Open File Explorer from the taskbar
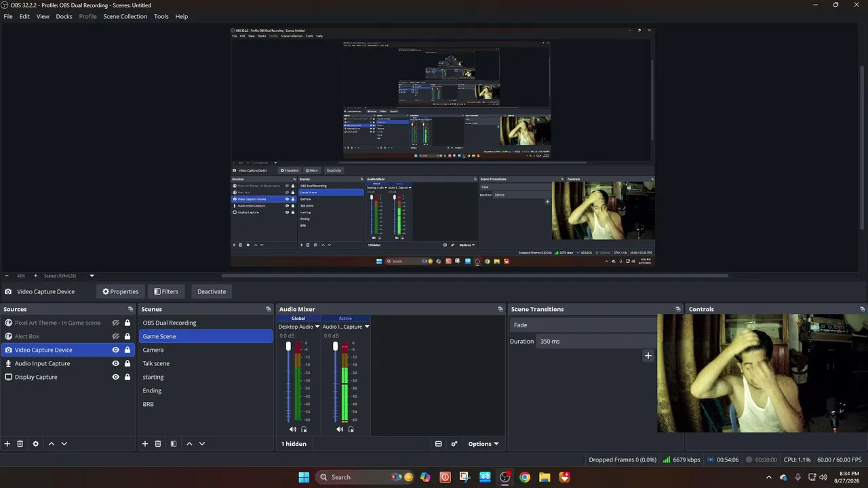 tap(545, 477)
